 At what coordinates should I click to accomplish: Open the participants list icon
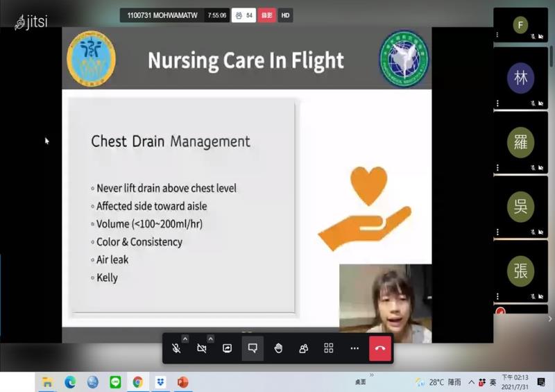click(303, 348)
